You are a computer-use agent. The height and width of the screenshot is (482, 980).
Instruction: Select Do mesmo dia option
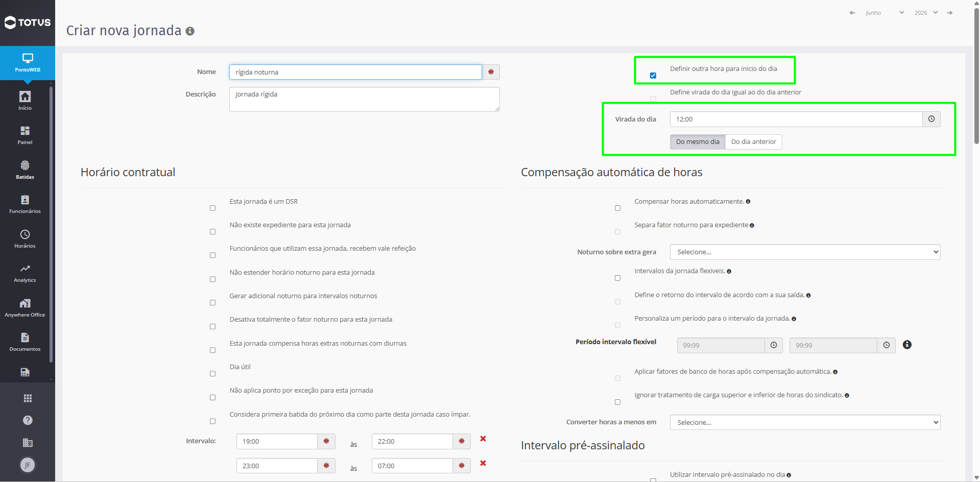click(x=698, y=142)
